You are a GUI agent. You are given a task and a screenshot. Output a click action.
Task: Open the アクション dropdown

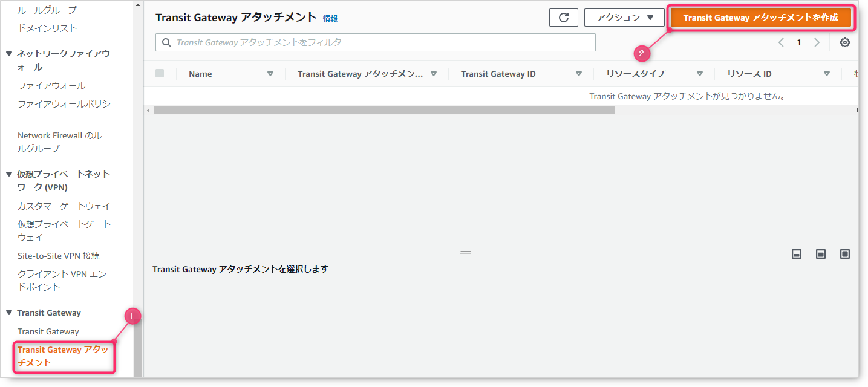pos(624,18)
